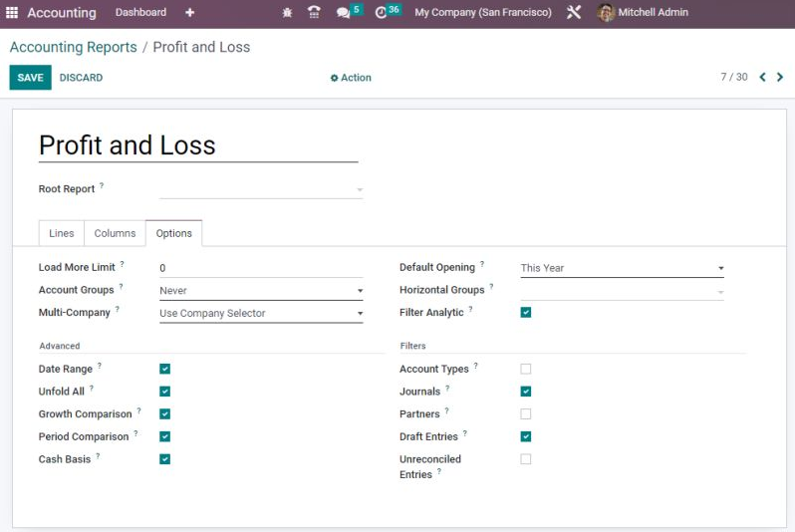
Task: Toggle the Filter Analytic checkbox
Action: [526, 313]
